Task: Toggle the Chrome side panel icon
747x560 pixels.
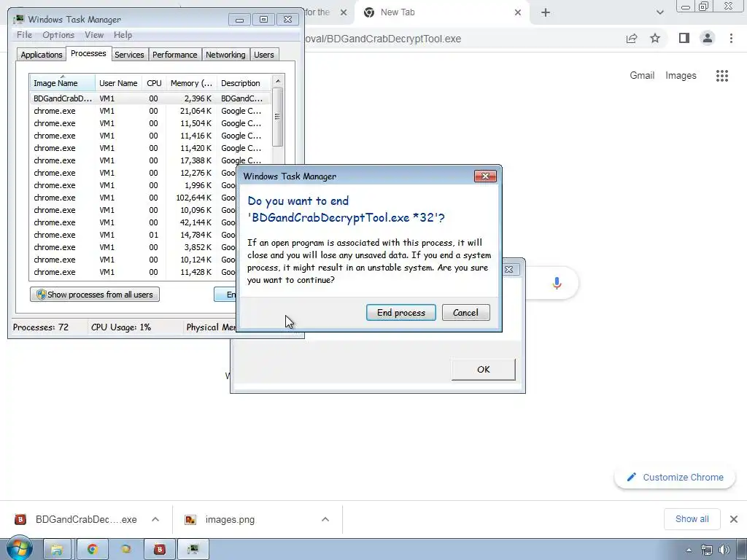Action: [684, 38]
